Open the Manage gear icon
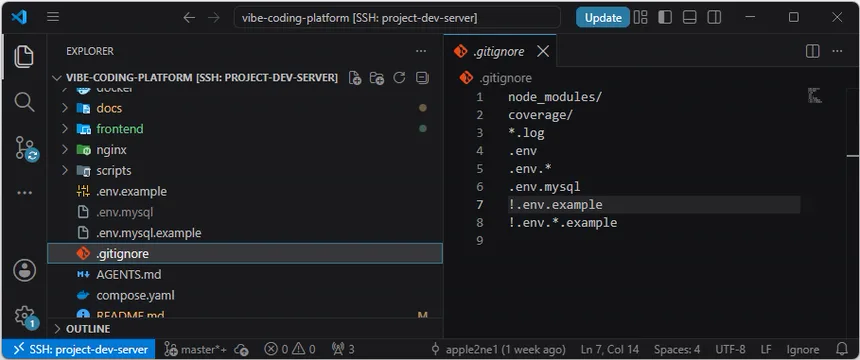 (25, 317)
